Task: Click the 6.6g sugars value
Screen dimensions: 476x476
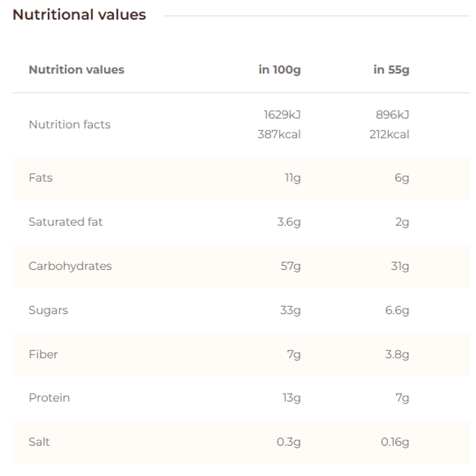Action: point(397,310)
